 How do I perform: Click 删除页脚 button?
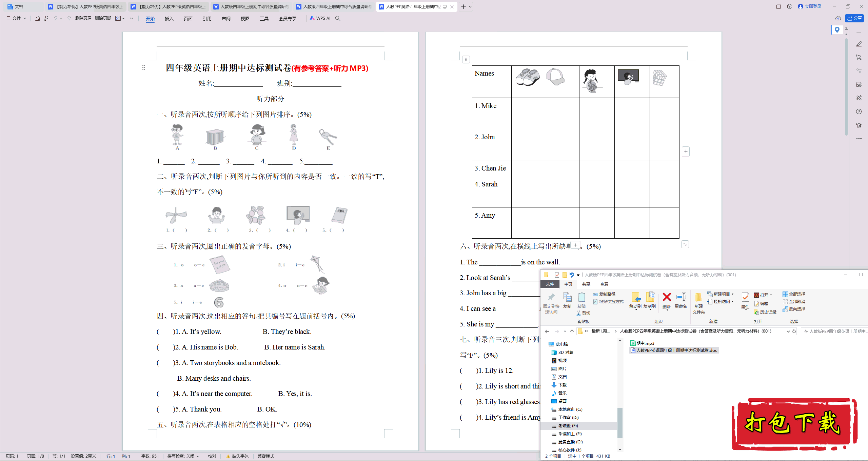pyautogui.click(x=103, y=18)
